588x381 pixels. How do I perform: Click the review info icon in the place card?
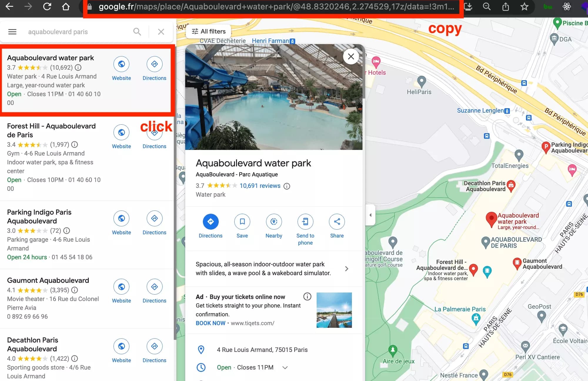tap(287, 186)
